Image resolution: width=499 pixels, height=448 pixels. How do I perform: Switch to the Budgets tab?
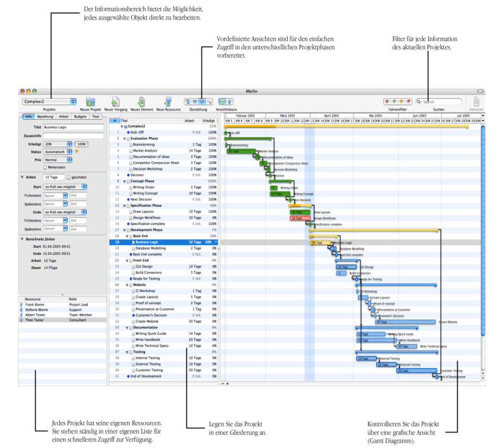click(80, 116)
